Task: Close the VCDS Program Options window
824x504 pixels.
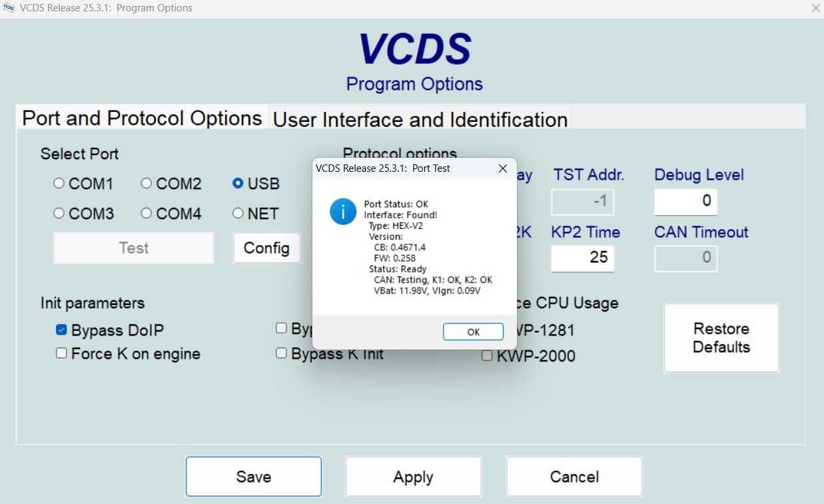Action: coord(815,8)
